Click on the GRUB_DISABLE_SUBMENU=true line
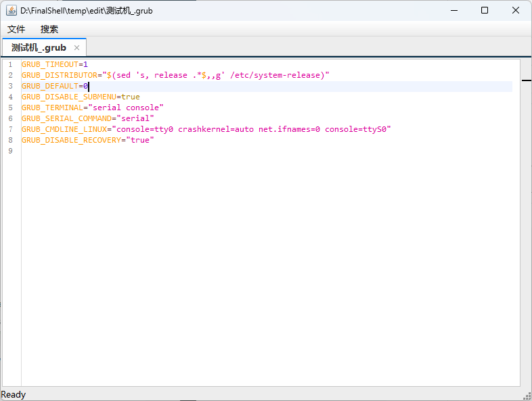 (80, 97)
